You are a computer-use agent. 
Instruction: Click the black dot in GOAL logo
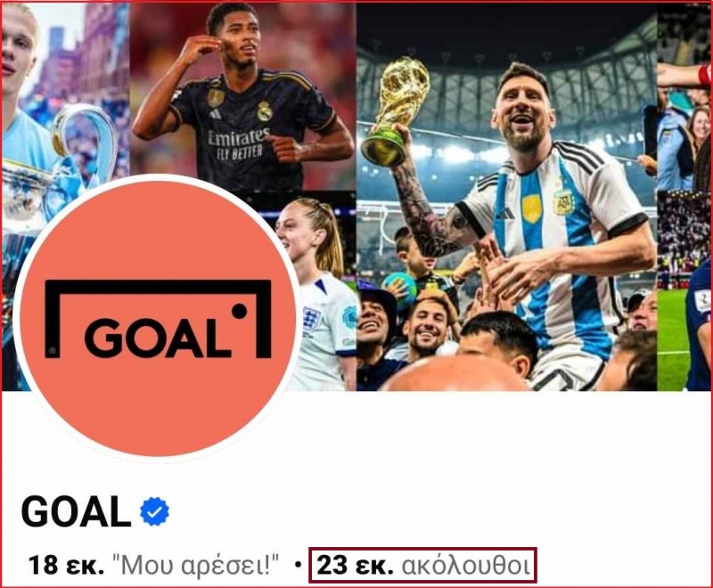click(x=239, y=312)
